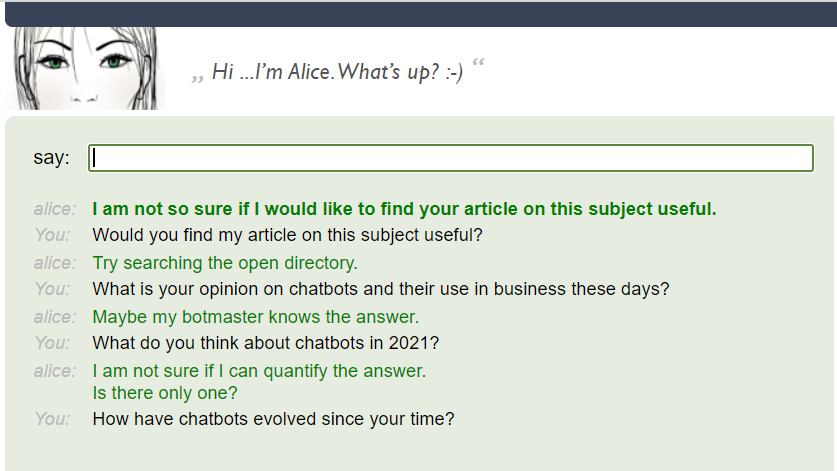This screenshot has width=837, height=471.
Task: Click "How have chatbots evolved since your time?"
Action: (273, 419)
